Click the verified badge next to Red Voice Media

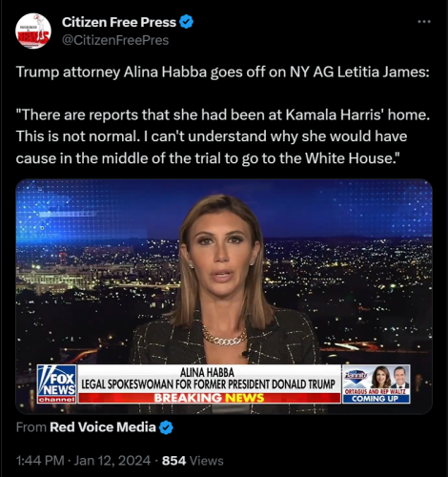(x=166, y=427)
